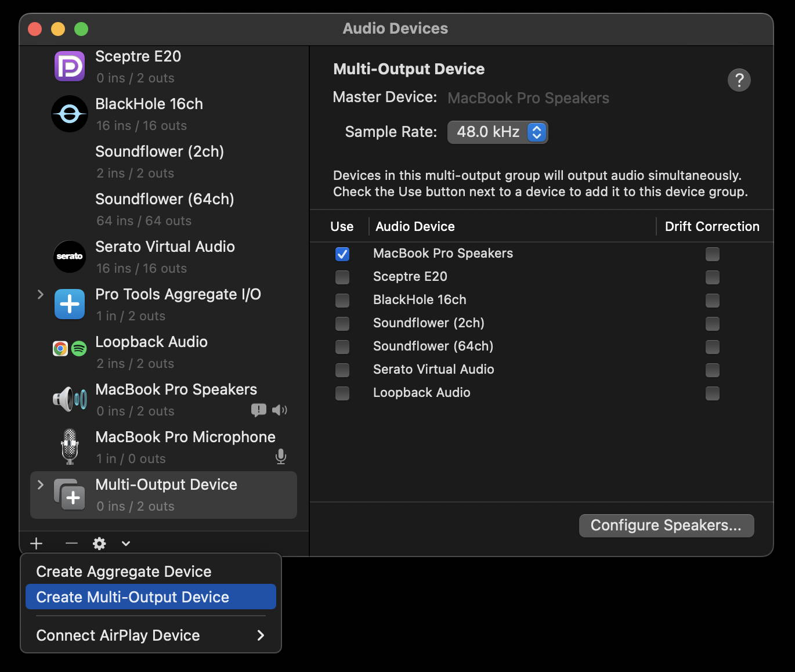Check Use for BlackHole 16ch
Image resolution: width=795 pixels, height=672 pixels.
click(342, 301)
